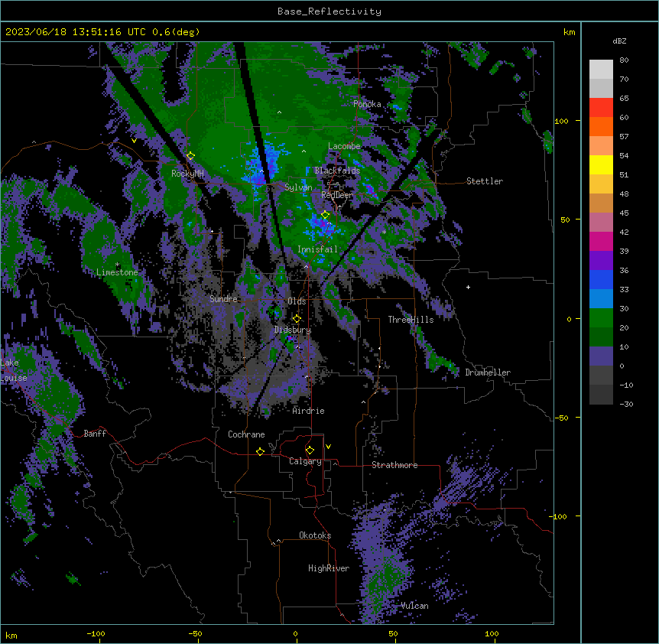Click the white plus marker north of Drumheller

pos(468,287)
